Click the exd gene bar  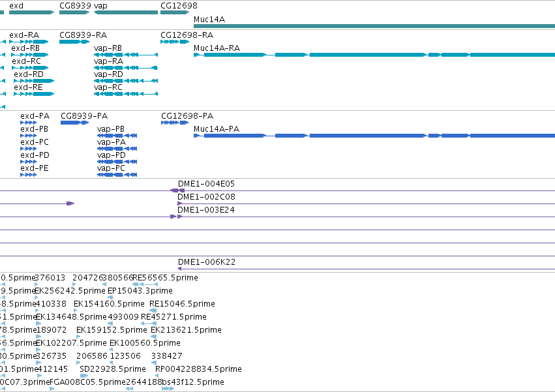point(31,12)
